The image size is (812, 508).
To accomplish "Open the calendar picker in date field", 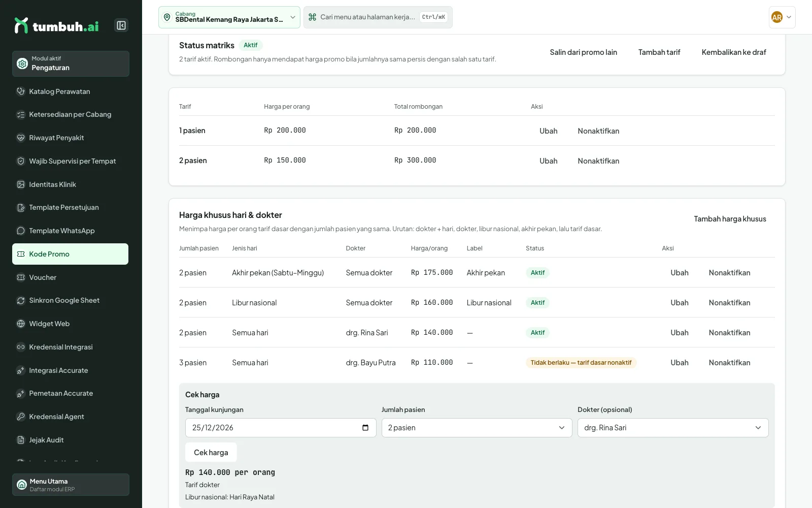I will pyautogui.click(x=365, y=428).
